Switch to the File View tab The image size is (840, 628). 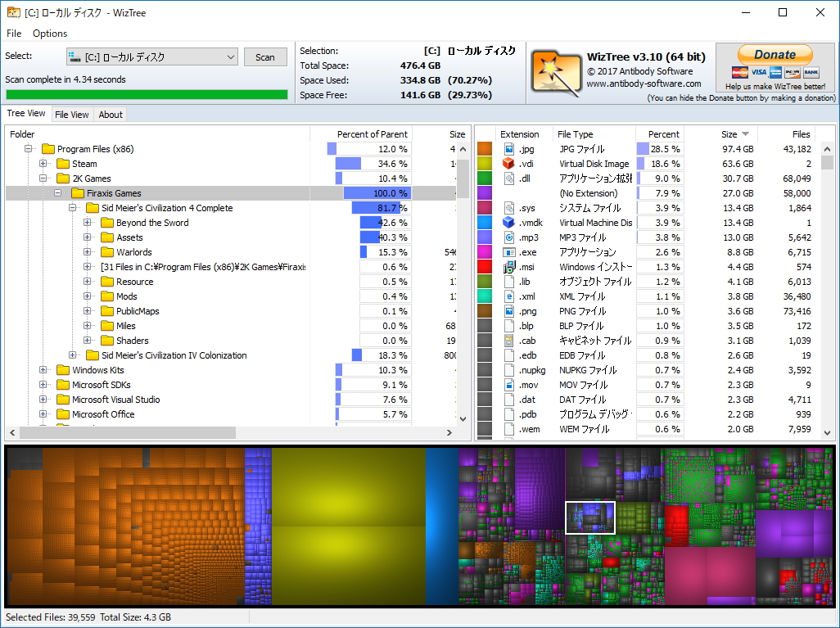(x=72, y=114)
